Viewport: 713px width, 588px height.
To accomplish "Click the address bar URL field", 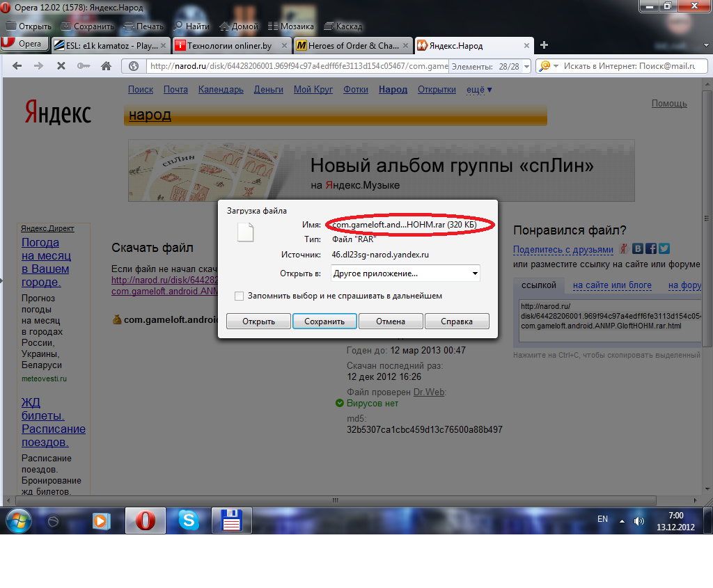I will pyautogui.click(x=298, y=66).
